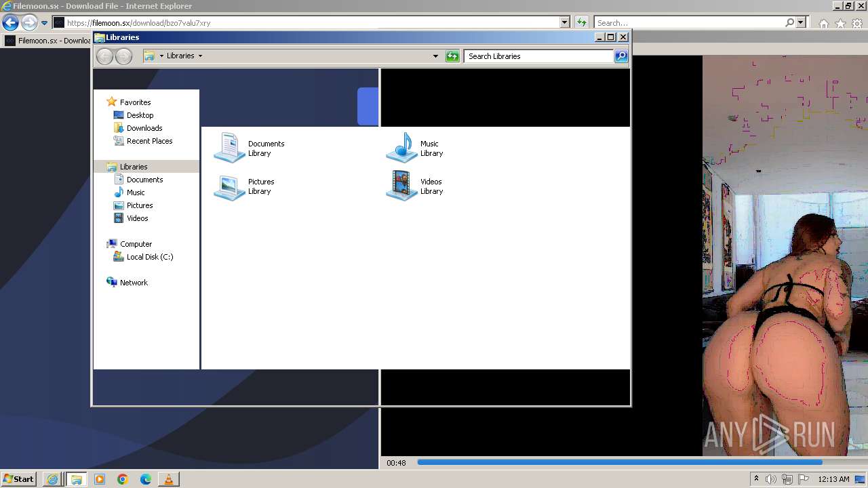This screenshot has width=868, height=488.
Task: Click the network tray icon
Action: (787, 479)
